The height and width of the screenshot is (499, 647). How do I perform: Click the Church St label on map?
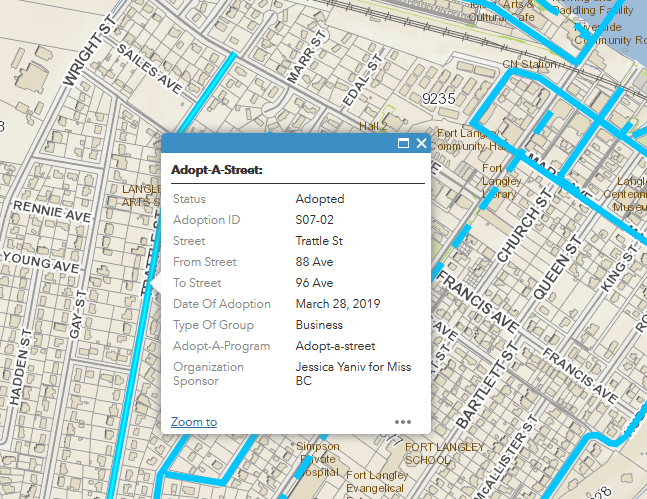click(x=524, y=225)
